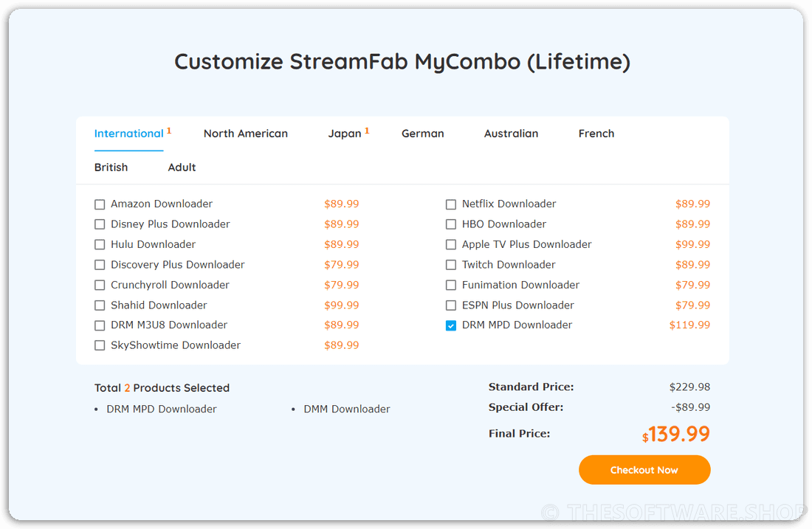This screenshot has width=812, height=529.
Task: Uncheck the DRM MPD Downloader checkbox
Action: coord(451,325)
